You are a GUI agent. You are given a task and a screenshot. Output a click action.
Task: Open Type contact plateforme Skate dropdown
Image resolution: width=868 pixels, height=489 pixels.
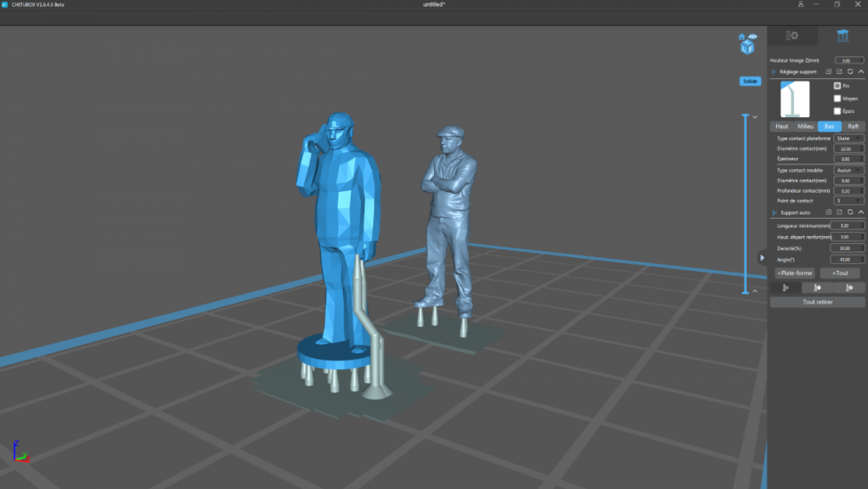(x=849, y=138)
